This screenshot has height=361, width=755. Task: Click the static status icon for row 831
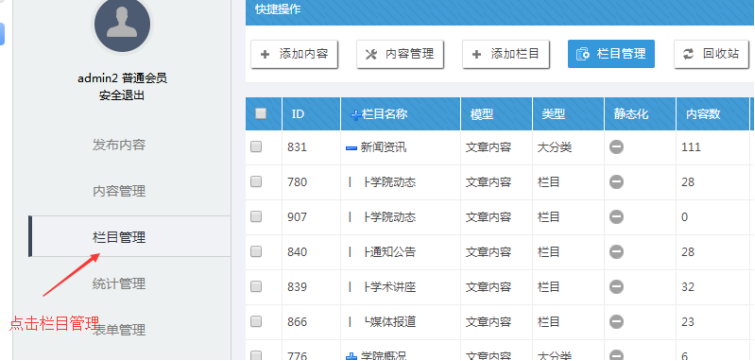(x=616, y=147)
